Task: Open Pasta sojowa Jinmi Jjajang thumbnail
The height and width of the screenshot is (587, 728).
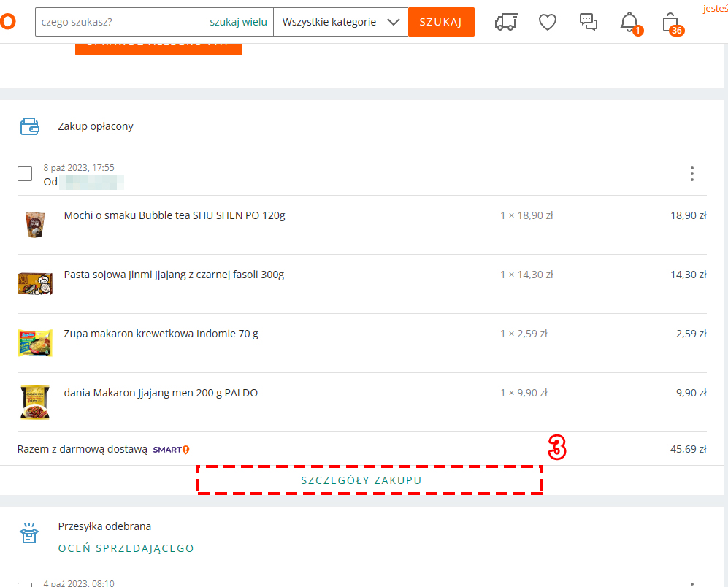Action: click(x=35, y=284)
